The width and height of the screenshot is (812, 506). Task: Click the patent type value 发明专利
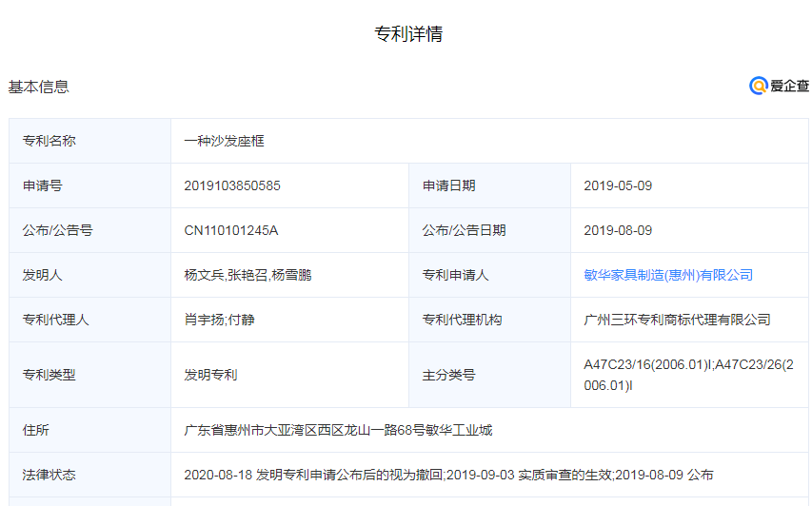click(x=210, y=375)
